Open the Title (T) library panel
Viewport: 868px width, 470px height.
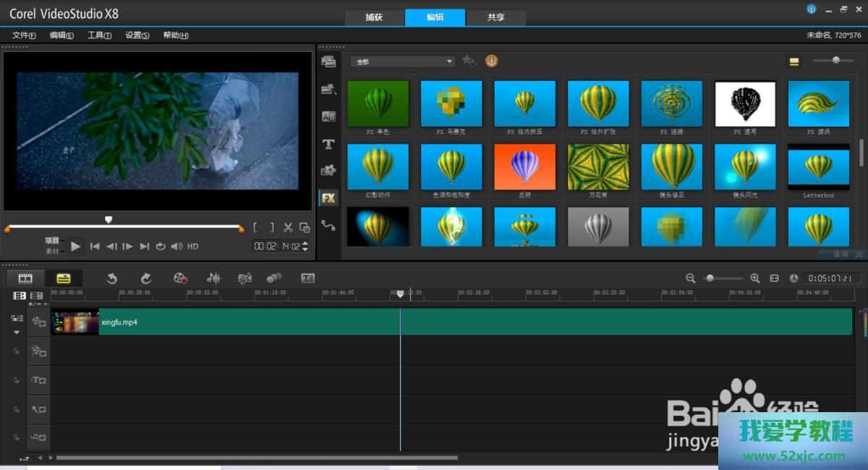pyautogui.click(x=328, y=144)
